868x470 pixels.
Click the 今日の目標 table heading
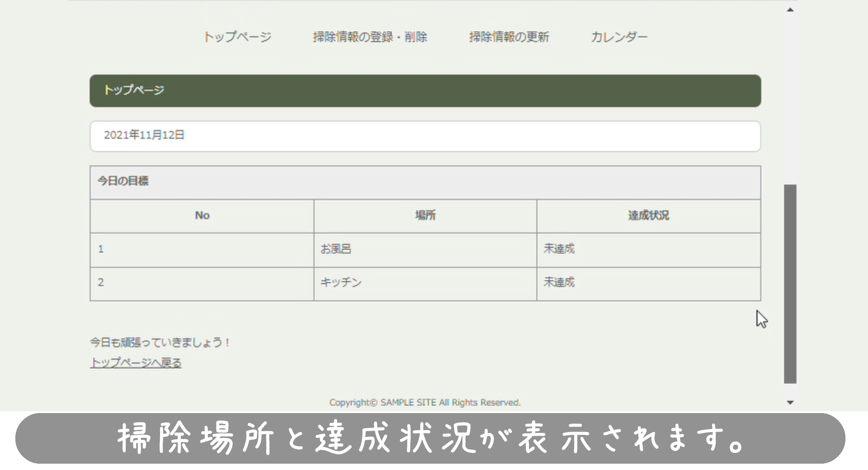[x=425, y=182]
